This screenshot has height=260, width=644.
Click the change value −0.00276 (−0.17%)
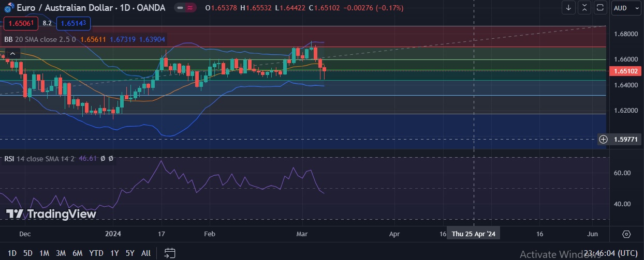point(373,8)
